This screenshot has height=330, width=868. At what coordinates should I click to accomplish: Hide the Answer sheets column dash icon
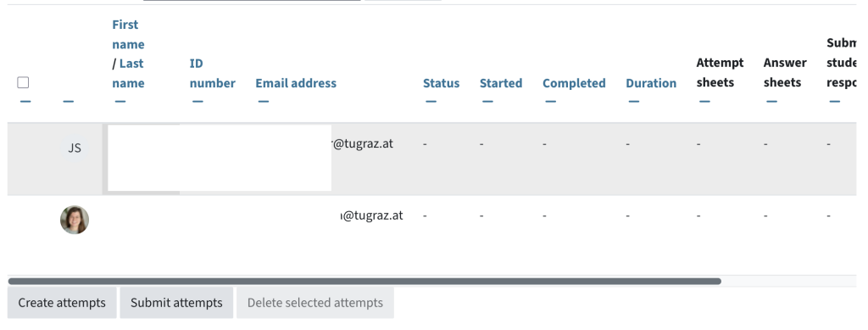pyautogui.click(x=771, y=101)
